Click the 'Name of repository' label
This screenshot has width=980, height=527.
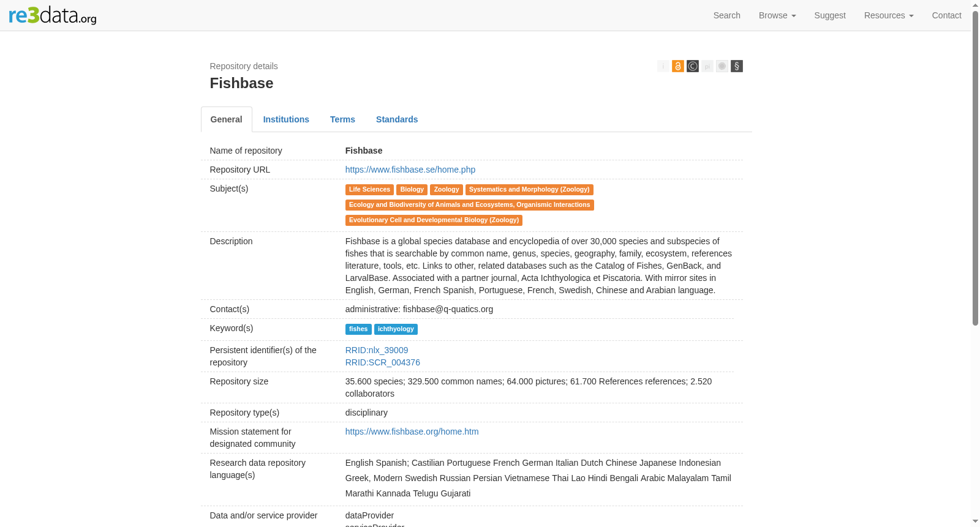246,151
